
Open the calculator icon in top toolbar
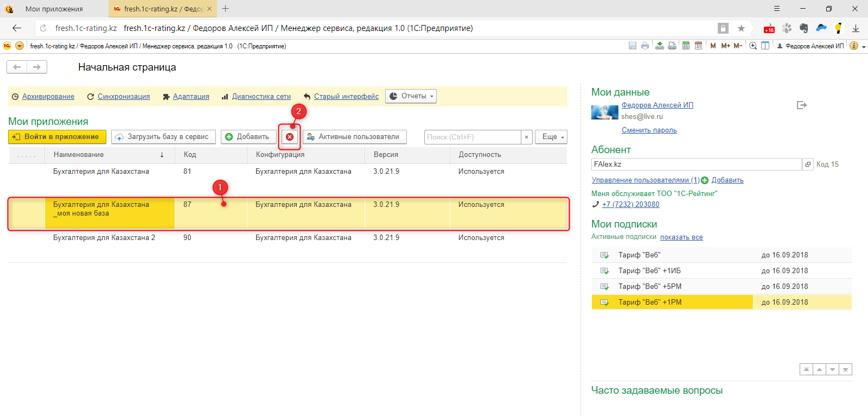(x=686, y=46)
